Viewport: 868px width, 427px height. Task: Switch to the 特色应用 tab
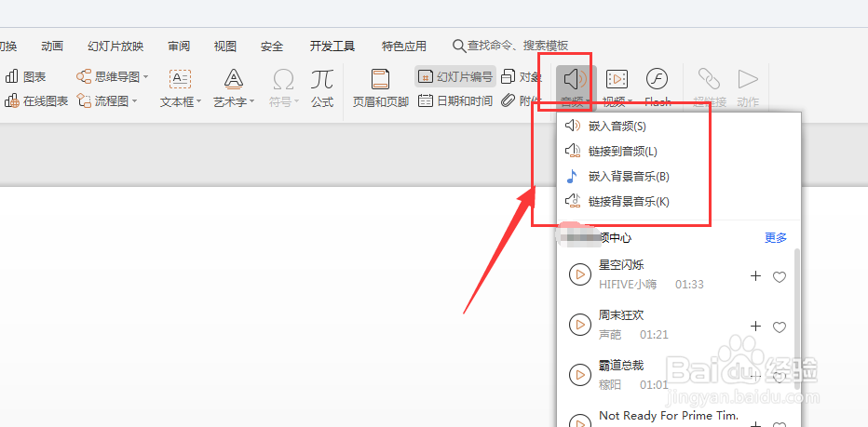coord(404,47)
